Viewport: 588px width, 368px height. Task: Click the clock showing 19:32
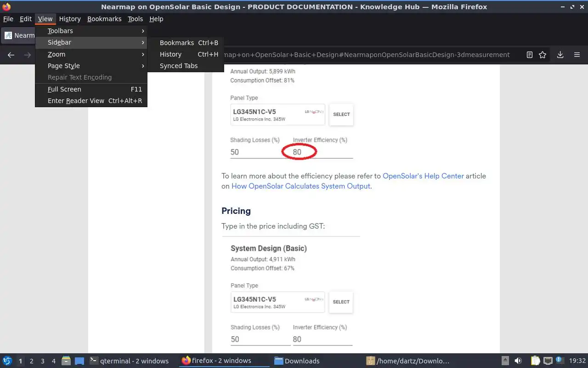click(577, 361)
